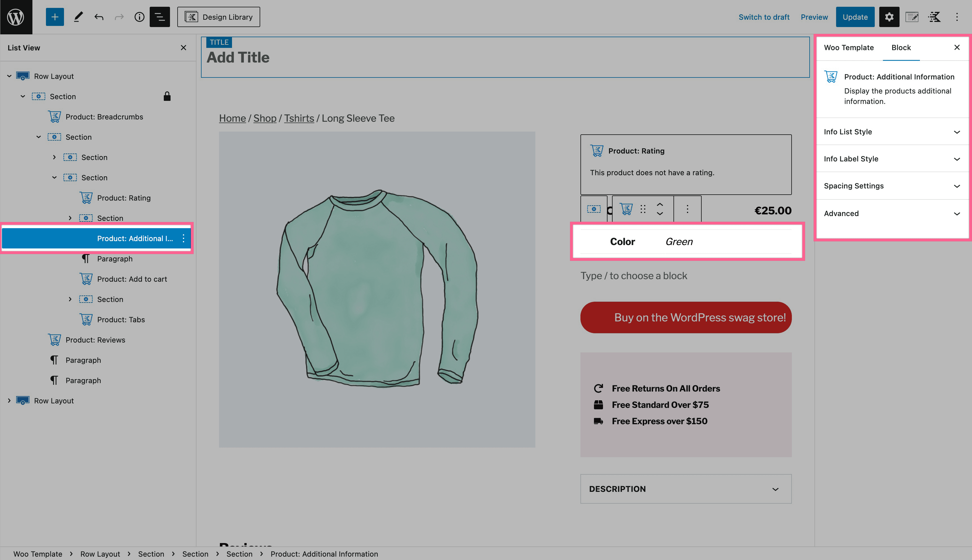Select the Paragraph below Product: Additional Information
Viewport: 972px width, 560px height.
[x=115, y=259]
